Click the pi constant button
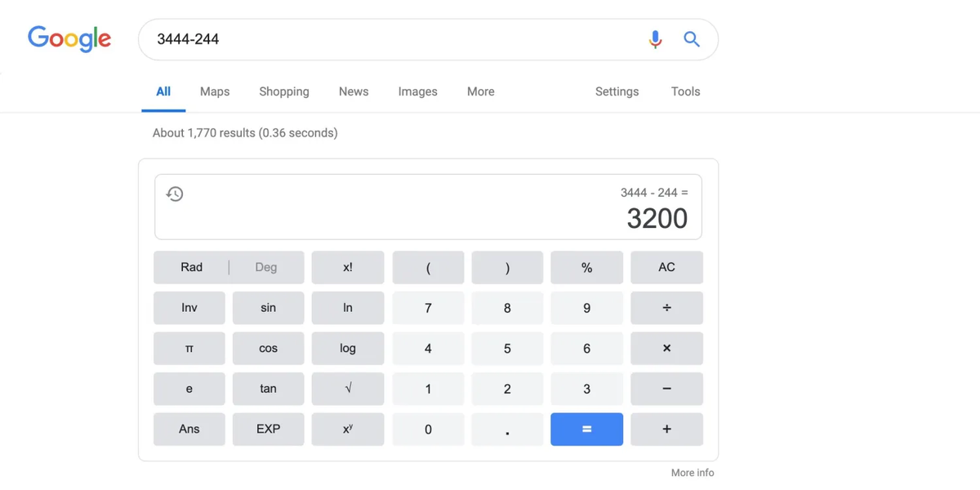Screen dimensions: 980x490 pyautogui.click(x=189, y=349)
